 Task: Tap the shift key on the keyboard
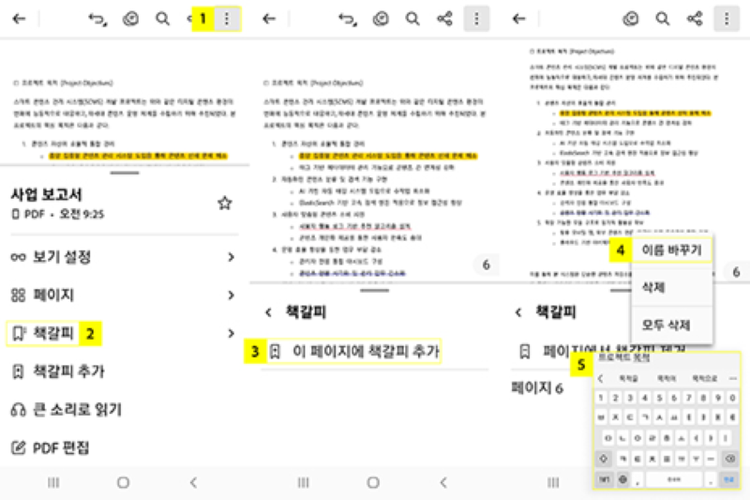(x=603, y=459)
